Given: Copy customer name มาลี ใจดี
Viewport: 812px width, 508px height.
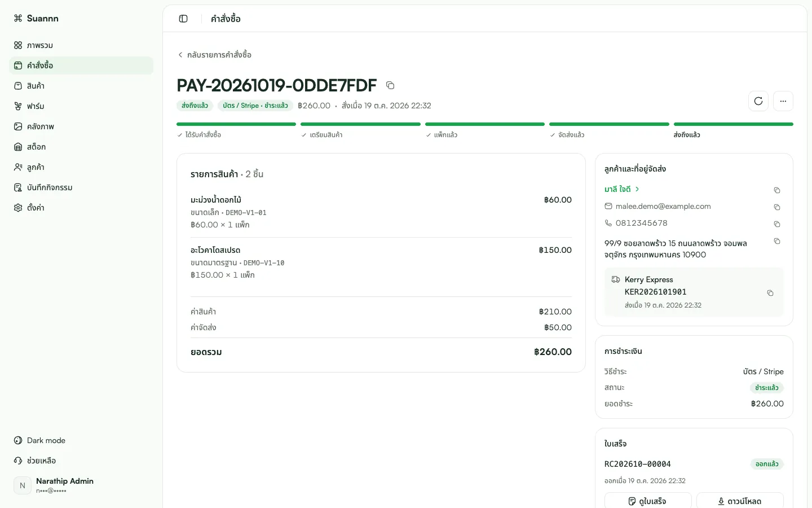Looking at the screenshot, I should tap(777, 190).
